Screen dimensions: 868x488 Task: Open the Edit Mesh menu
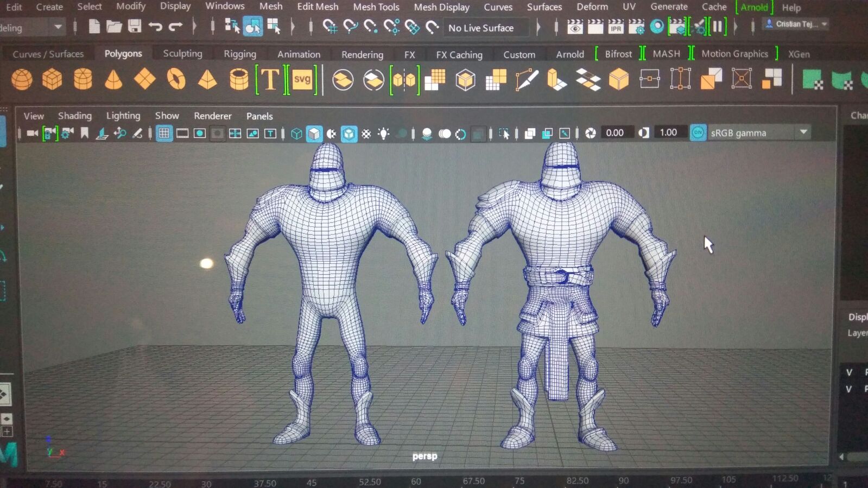tap(318, 7)
